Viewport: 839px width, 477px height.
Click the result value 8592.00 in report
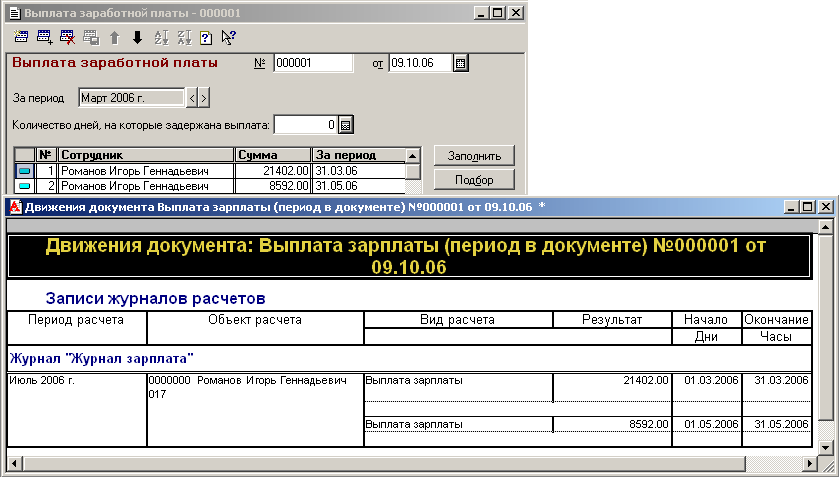(649, 424)
